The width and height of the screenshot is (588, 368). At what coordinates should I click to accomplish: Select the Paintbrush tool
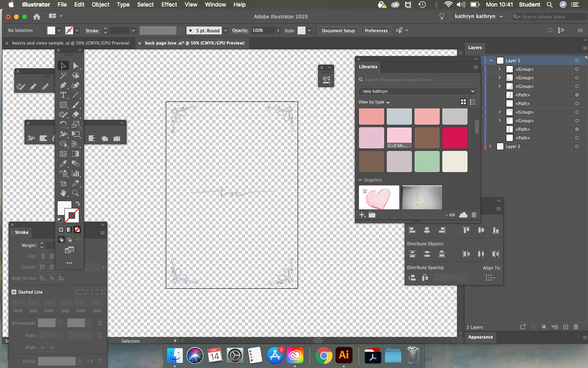point(76,105)
